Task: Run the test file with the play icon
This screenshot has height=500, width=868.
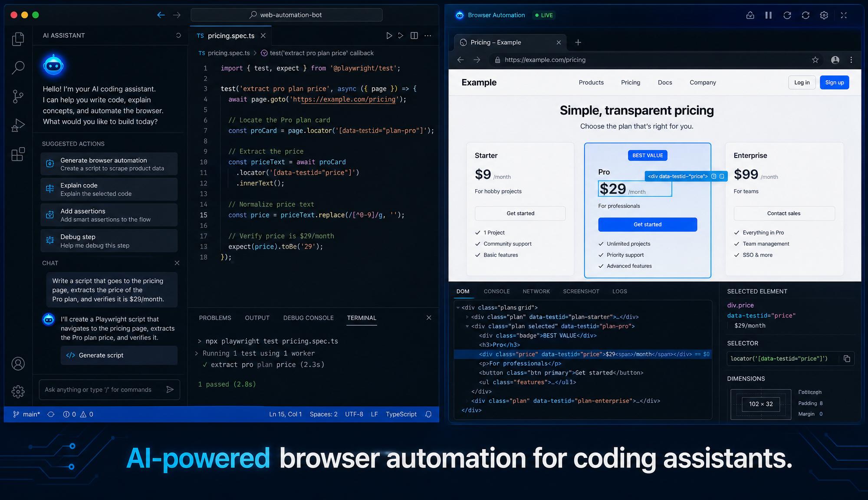Action: click(389, 36)
